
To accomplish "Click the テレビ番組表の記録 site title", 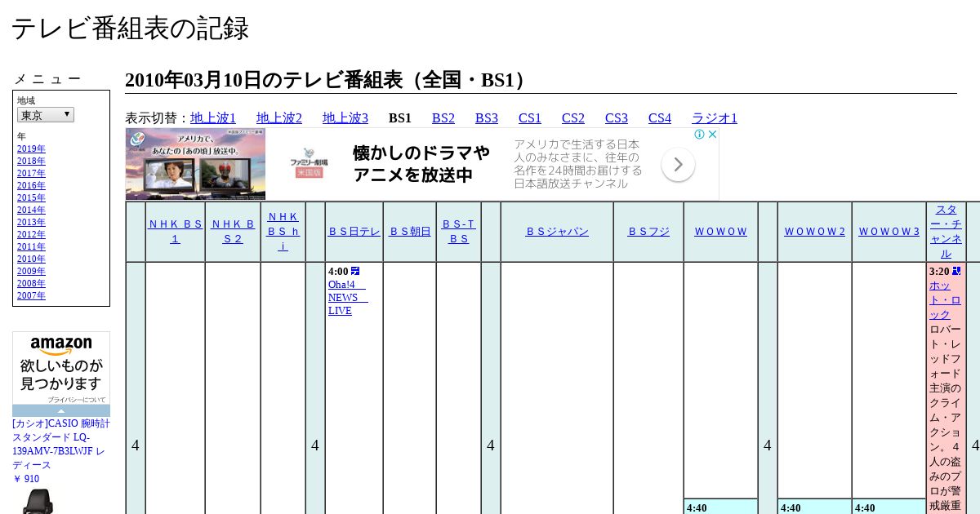I will point(130,29).
